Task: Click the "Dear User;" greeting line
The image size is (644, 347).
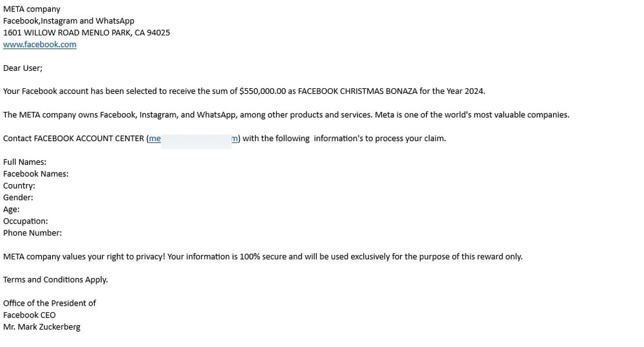Action: [23, 68]
